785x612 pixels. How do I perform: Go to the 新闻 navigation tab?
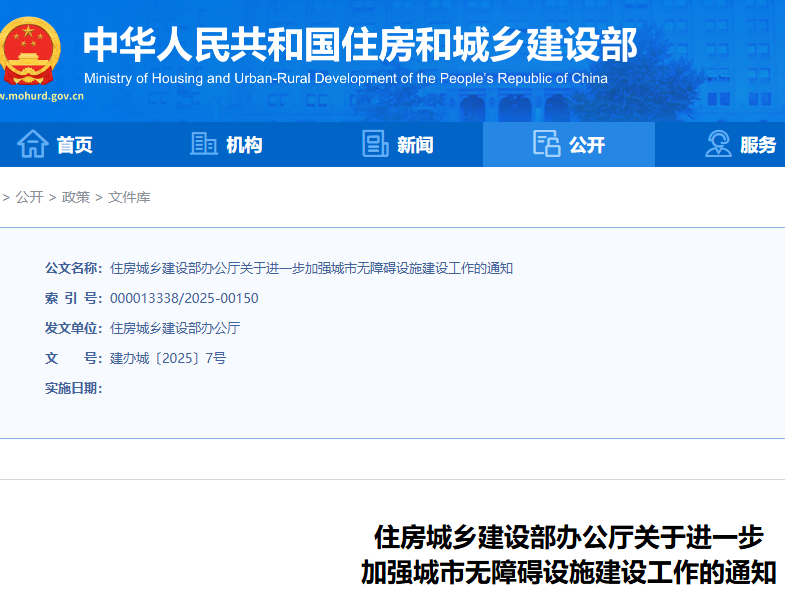pos(398,144)
